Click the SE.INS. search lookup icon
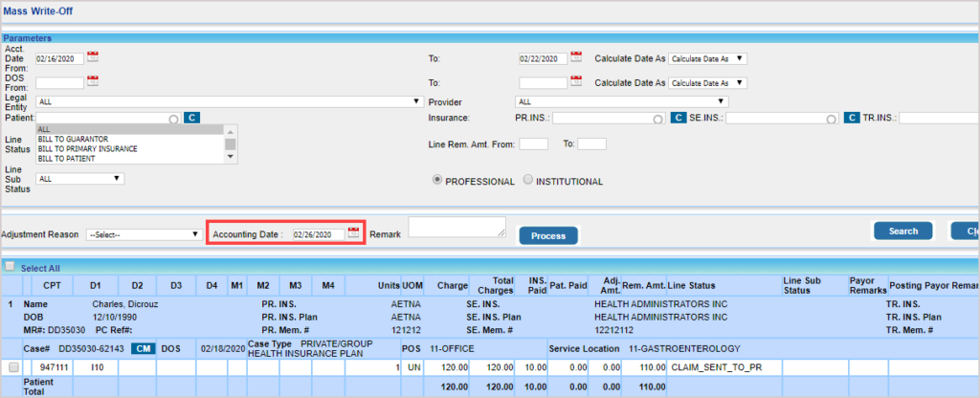 [832, 119]
